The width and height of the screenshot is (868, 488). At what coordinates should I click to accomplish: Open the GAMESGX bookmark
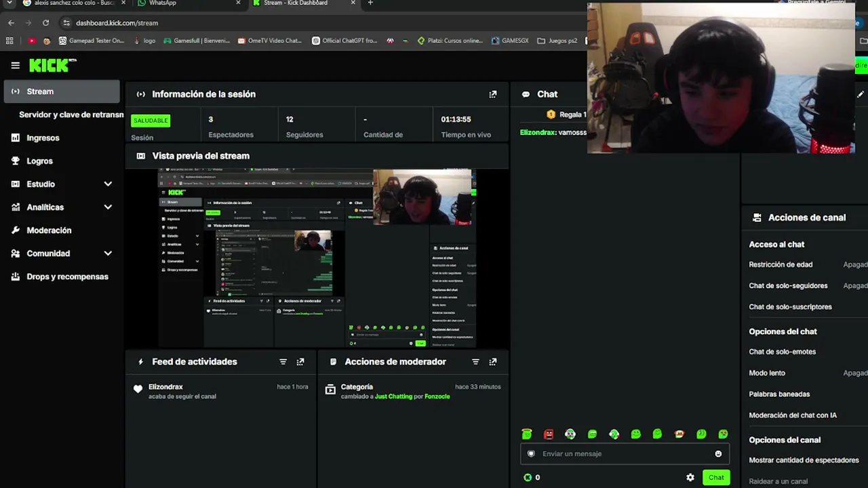click(x=510, y=41)
